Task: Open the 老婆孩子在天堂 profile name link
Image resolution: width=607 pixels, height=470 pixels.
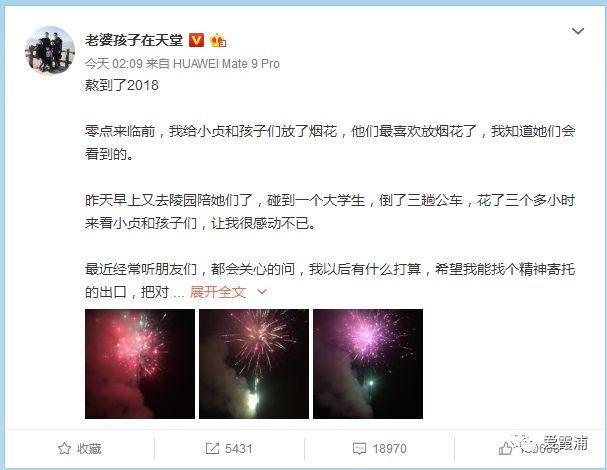Action: point(134,40)
